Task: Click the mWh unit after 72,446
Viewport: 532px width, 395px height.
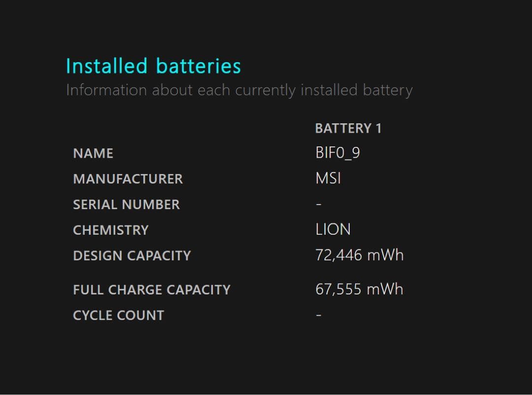Action: [385, 255]
